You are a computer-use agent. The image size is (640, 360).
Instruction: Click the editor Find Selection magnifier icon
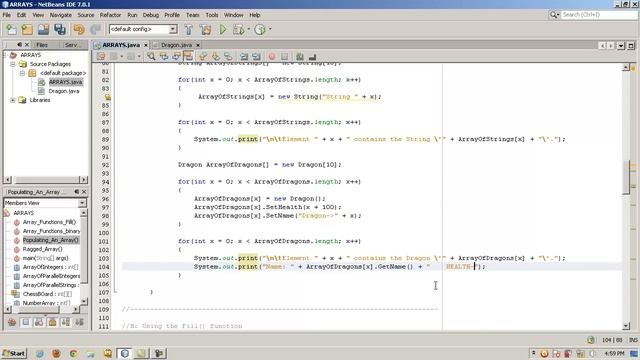point(151,57)
